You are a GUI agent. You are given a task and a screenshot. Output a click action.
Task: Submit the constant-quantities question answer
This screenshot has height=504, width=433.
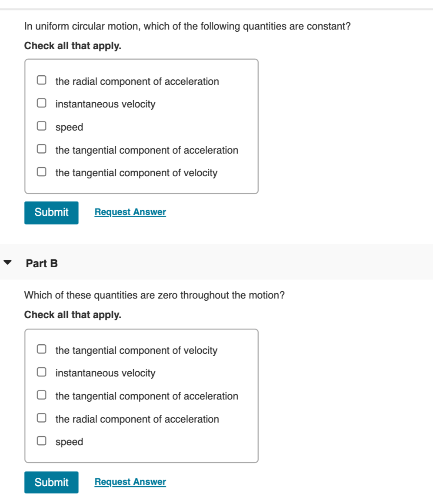pyautogui.click(x=51, y=212)
